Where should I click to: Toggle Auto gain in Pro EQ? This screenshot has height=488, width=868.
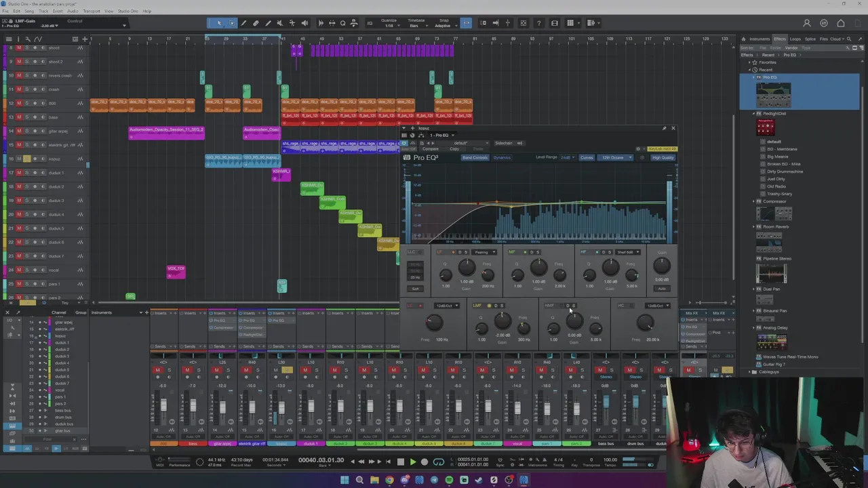662,289
